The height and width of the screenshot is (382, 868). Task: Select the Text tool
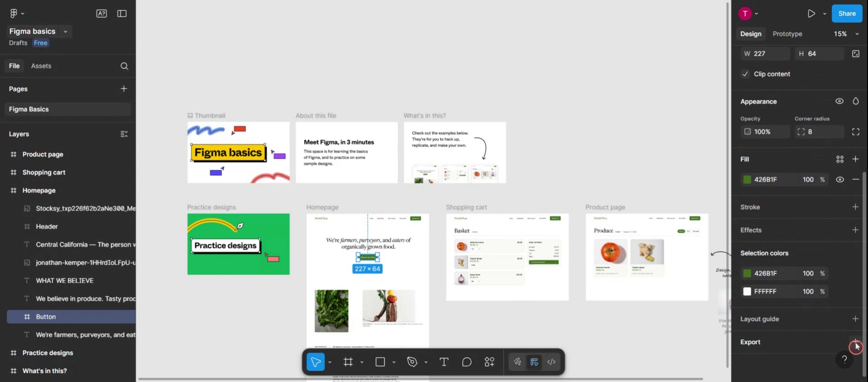443,362
